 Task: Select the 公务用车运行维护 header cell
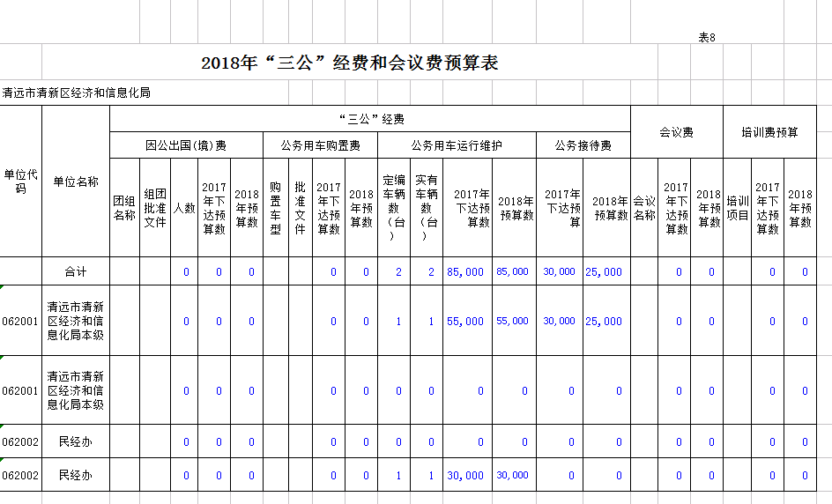point(457,145)
